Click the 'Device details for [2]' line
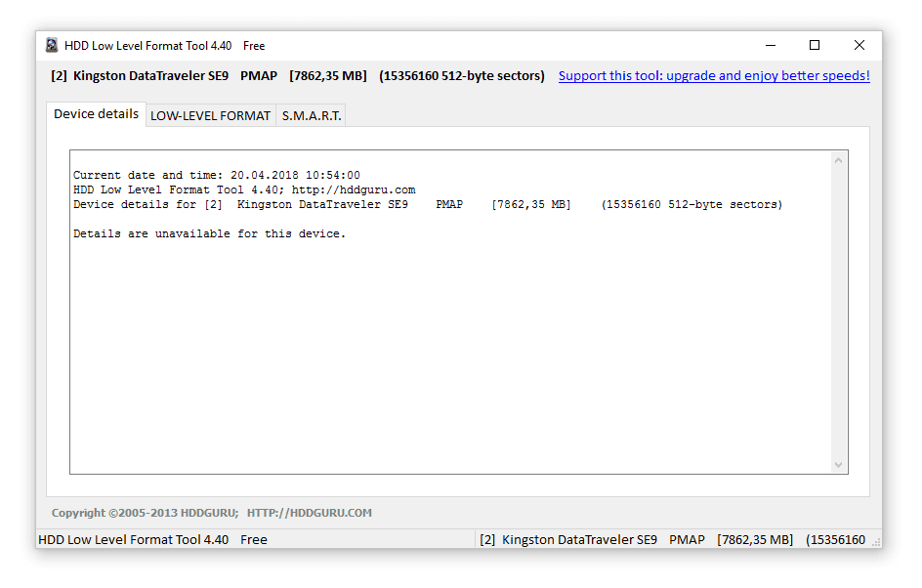The image size is (922, 588). tap(428, 204)
